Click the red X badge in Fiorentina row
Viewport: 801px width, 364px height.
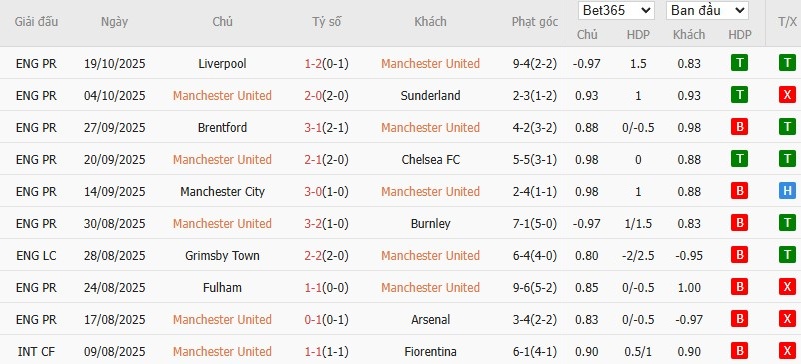(x=787, y=351)
